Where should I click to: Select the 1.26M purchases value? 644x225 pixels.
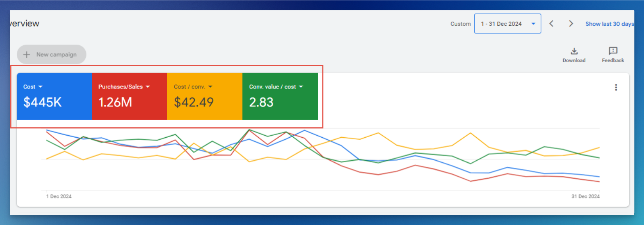pyautogui.click(x=115, y=102)
